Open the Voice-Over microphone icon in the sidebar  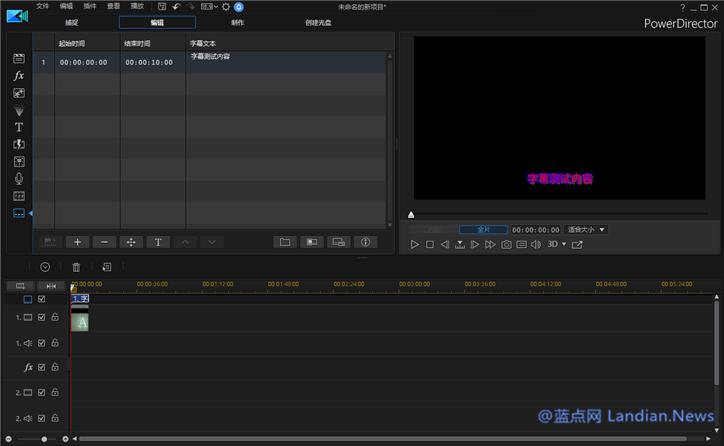[18, 178]
